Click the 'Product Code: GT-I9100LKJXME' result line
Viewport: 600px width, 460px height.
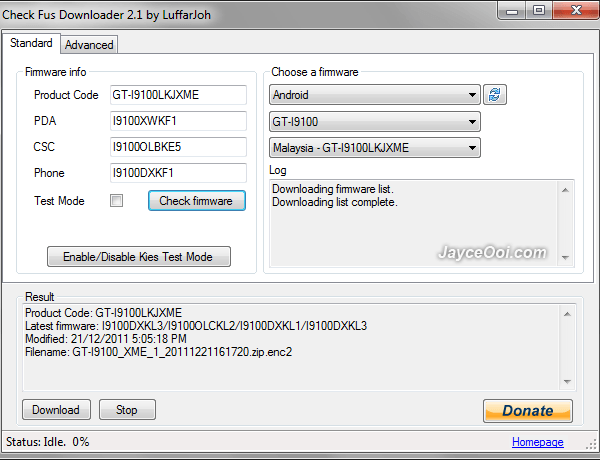pos(103,313)
